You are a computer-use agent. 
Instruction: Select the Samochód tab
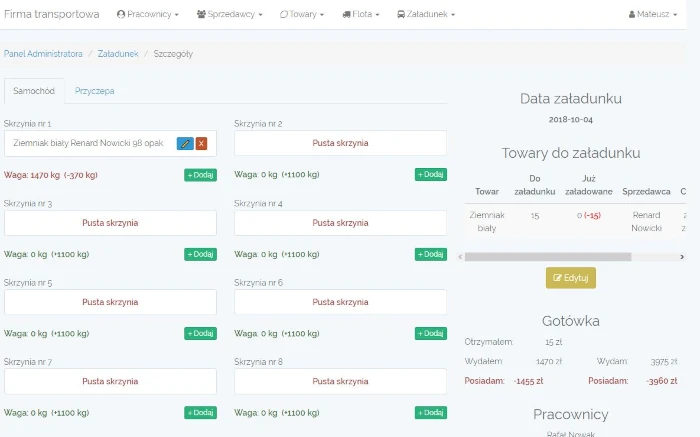point(34,91)
